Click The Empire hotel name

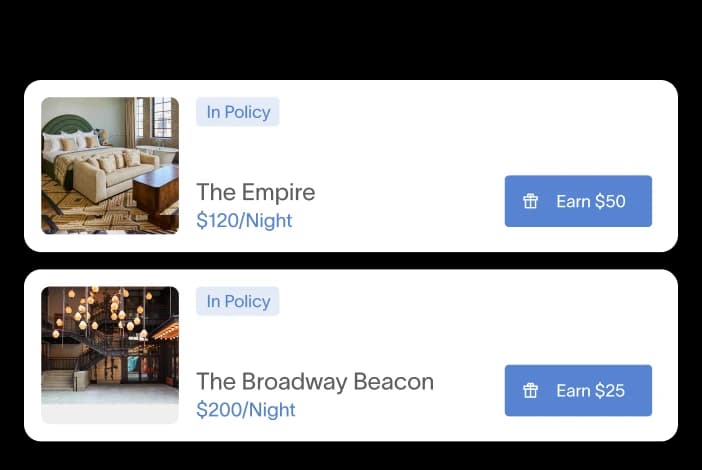tap(255, 192)
